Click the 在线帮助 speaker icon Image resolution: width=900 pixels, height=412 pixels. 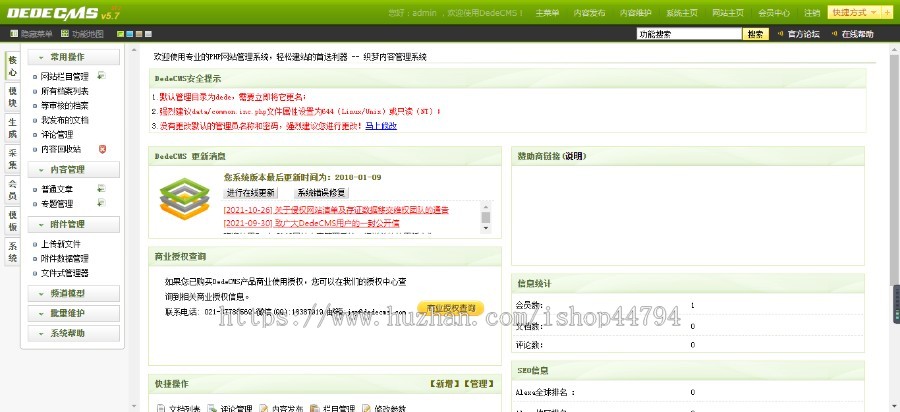tap(834, 34)
